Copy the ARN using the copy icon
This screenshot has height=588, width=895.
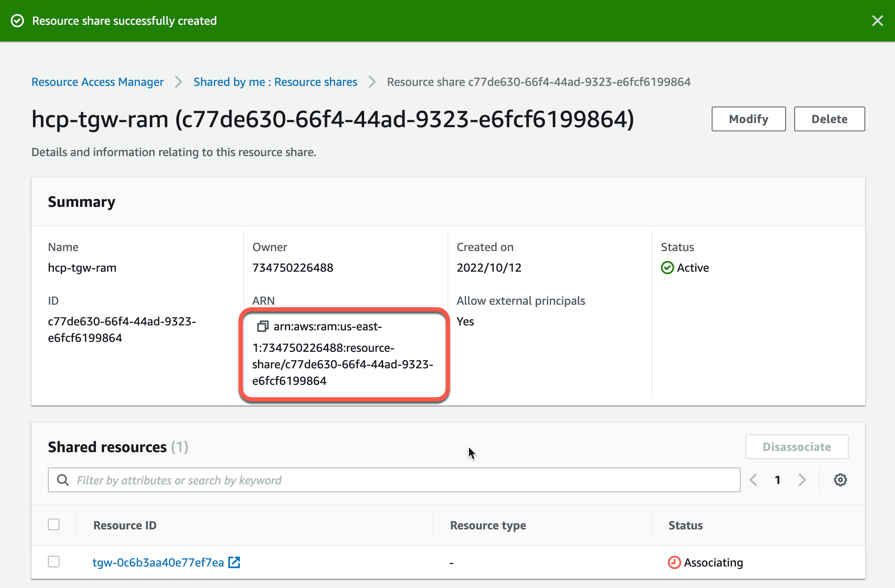[x=263, y=327]
